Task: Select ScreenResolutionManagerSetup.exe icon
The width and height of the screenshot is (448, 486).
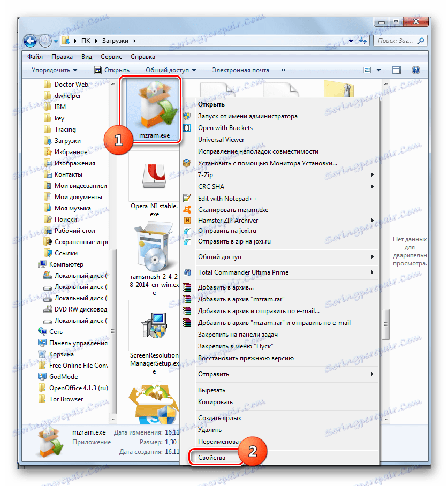Action: [154, 325]
